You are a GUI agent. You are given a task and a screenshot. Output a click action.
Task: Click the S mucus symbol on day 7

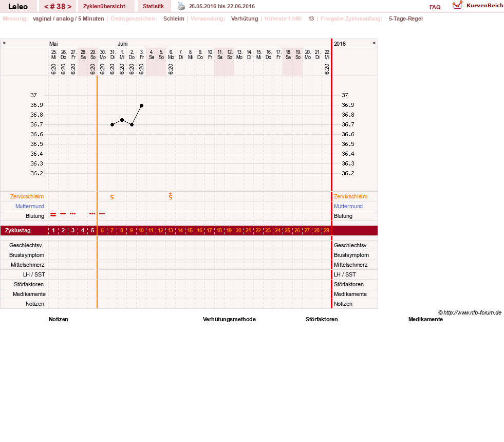pyautogui.click(x=112, y=197)
